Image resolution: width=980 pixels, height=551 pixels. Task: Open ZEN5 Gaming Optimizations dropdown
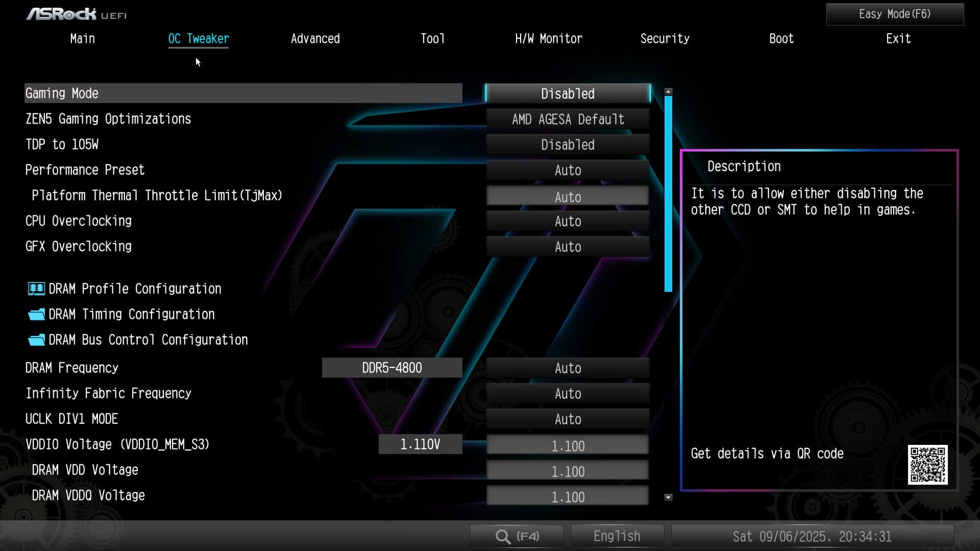pyautogui.click(x=568, y=119)
